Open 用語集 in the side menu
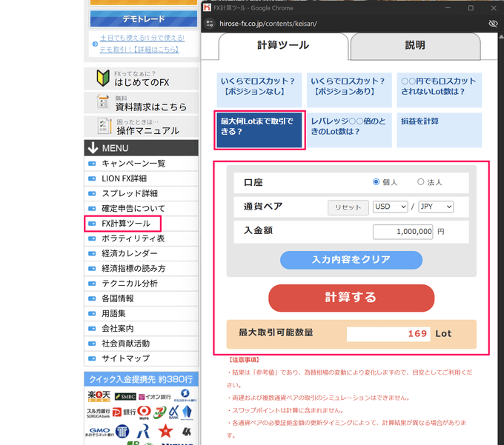Image resolution: width=504 pixels, height=445 pixels. pos(141,313)
